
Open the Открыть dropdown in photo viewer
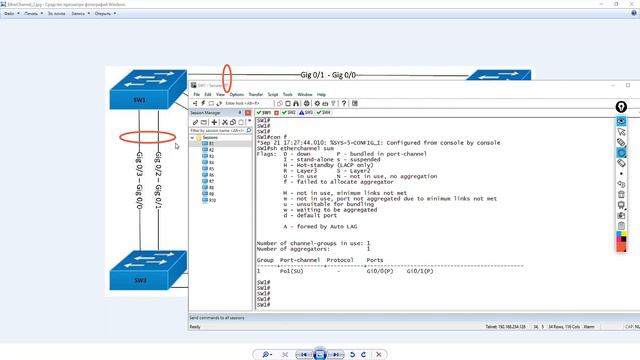pyautogui.click(x=105, y=13)
